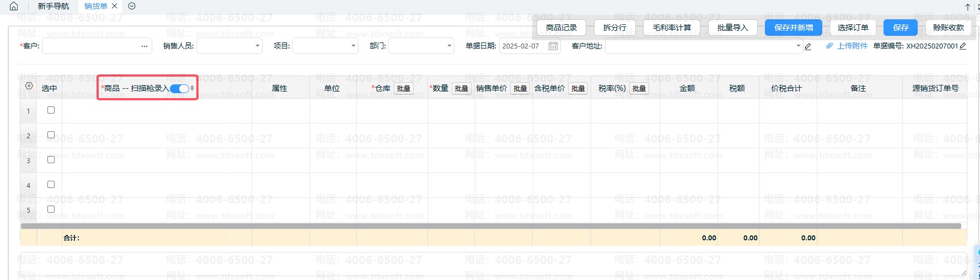
Task: Tick the row 3 selection checkbox
Action: [x=51, y=160]
